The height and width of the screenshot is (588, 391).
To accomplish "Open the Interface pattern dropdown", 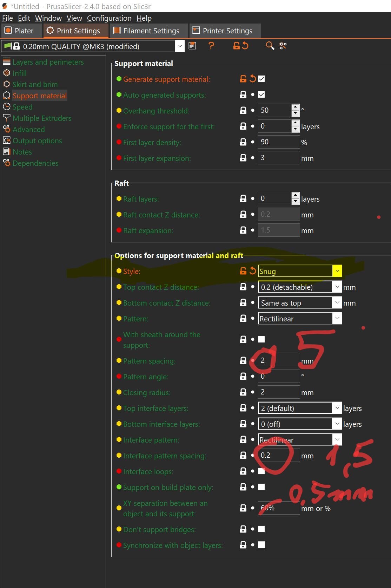I will coord(337,440).
